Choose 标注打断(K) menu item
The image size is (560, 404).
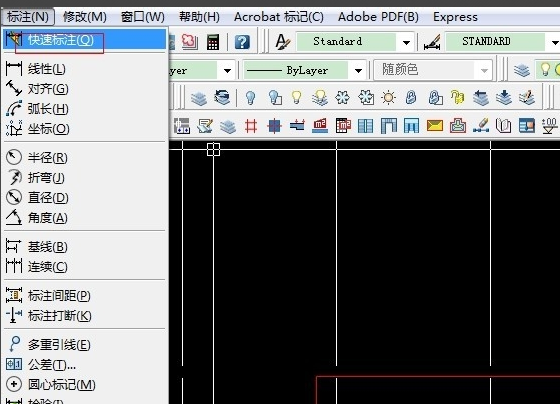click(x=85, y=315)
